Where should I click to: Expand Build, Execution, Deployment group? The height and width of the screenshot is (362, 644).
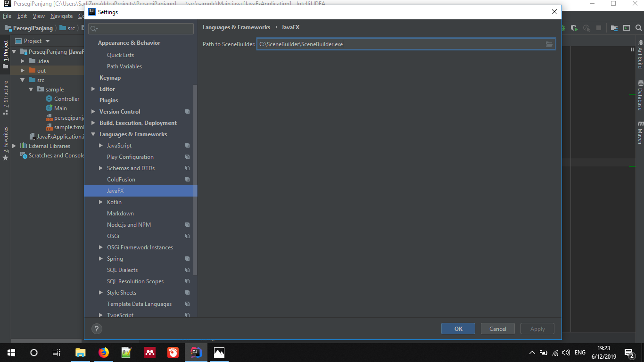[93, 123]
